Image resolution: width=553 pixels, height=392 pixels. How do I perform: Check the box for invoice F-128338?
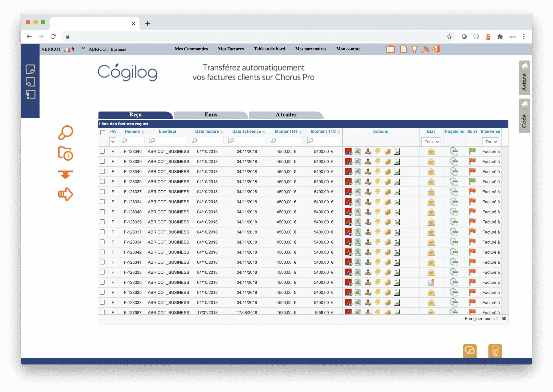click(x=102, y=272)
